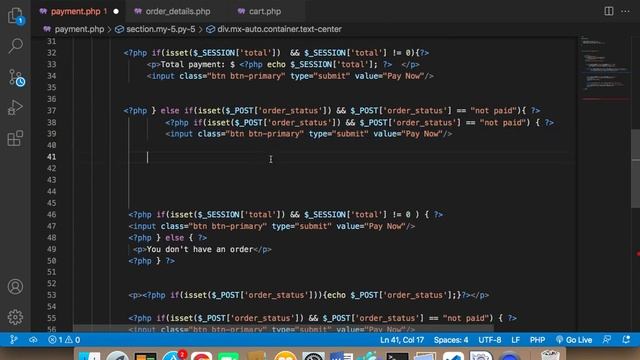Click the cloud sync icon in status bar
Image resolution: width=640 pixels, height=360 pixels.
[x=33, y=340]
